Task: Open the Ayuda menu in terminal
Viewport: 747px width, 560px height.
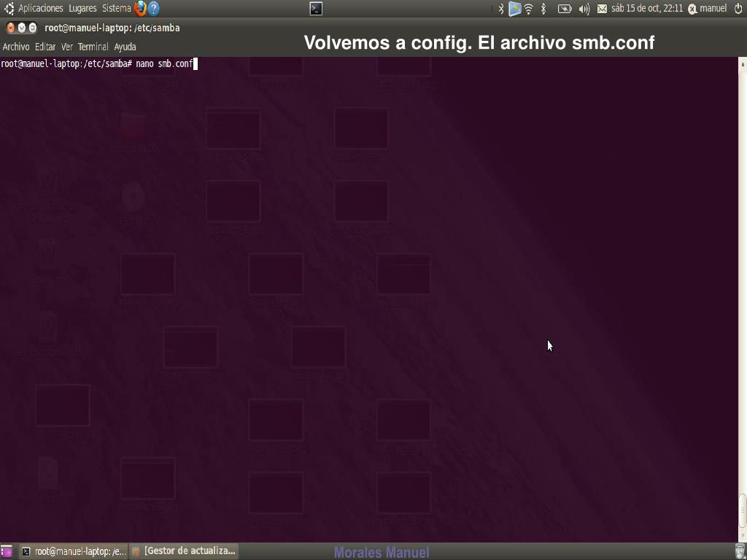Action: (x=125, y=47)
